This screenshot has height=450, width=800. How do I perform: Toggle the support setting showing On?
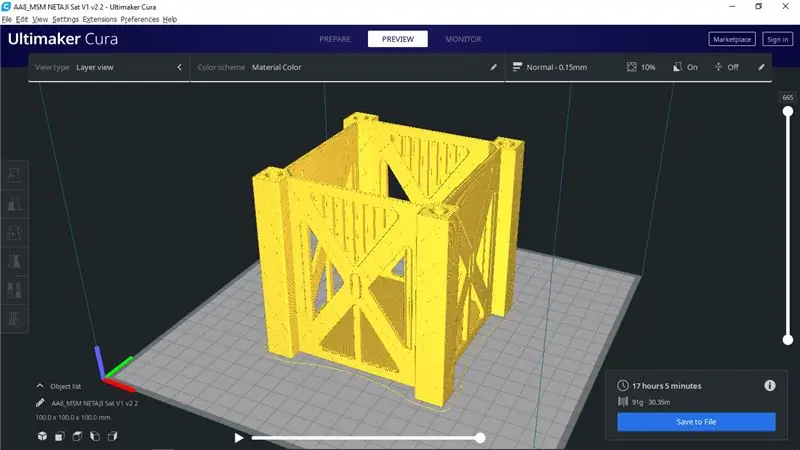point(685,67)
